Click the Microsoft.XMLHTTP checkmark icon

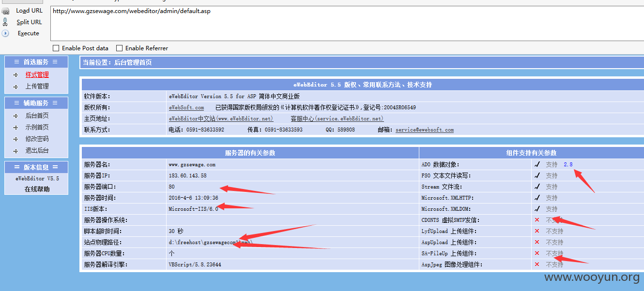tap(537, 198)
